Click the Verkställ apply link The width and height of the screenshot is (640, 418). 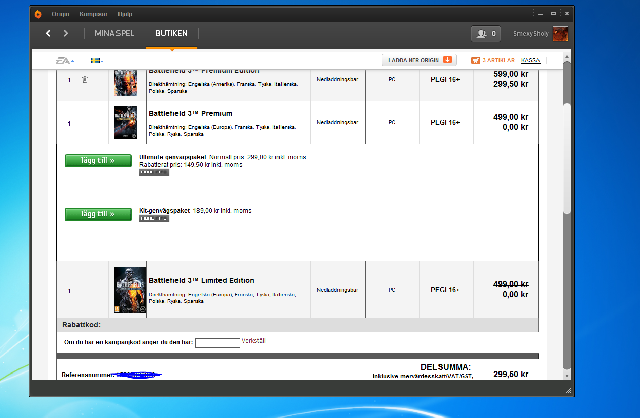point(253,340)
